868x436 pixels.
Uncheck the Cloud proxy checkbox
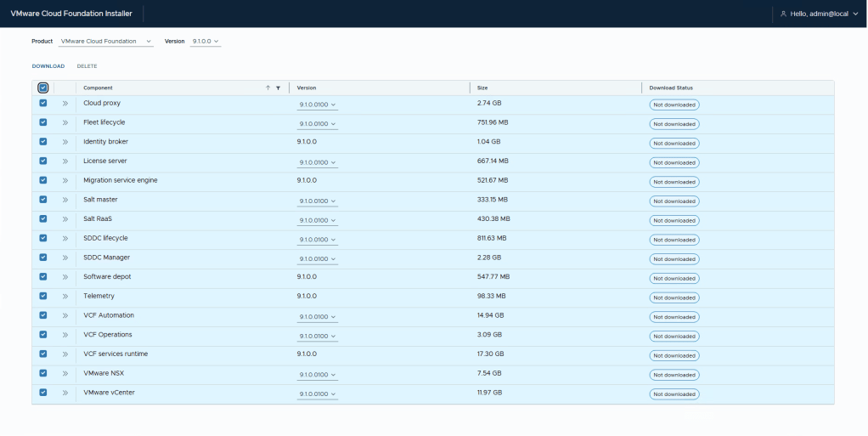pyautogui.click(x=43, y=103)
